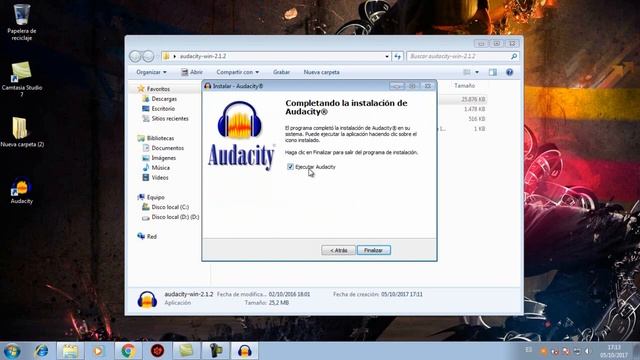This screenshot has width=640, height=360.
Task: Open the Compartir con dropdown menu
Action: (238, 72)
